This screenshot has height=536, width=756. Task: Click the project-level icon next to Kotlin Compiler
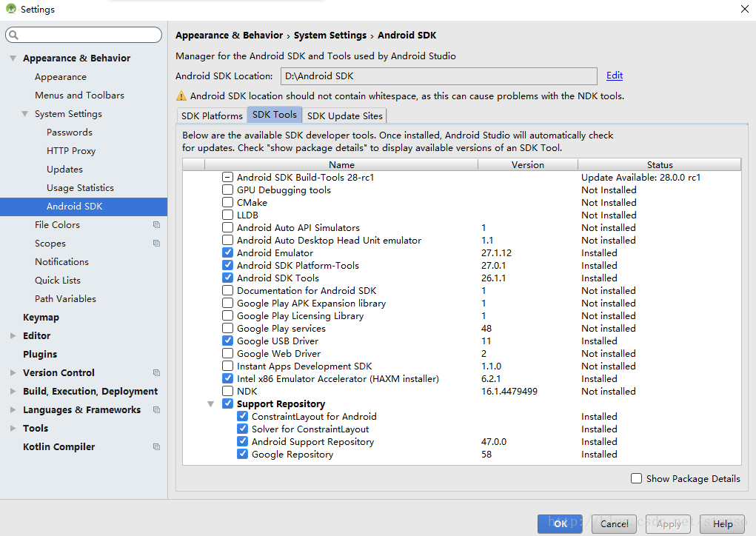[157, 447]
